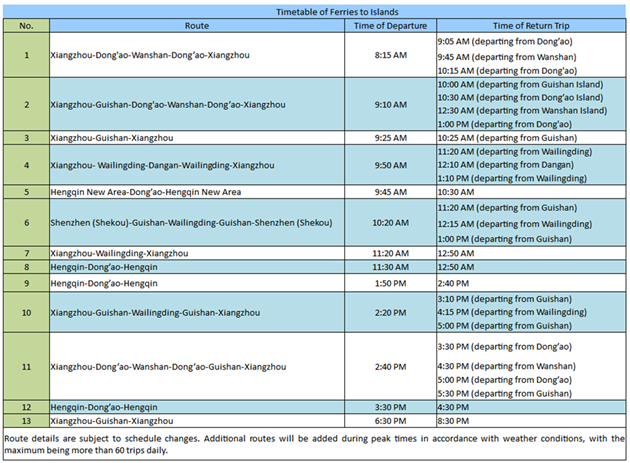This screenshot has height=463, width=630.
Task: Click '4:30 PM (departing from Wanshan)'
Action: [507, 366]
